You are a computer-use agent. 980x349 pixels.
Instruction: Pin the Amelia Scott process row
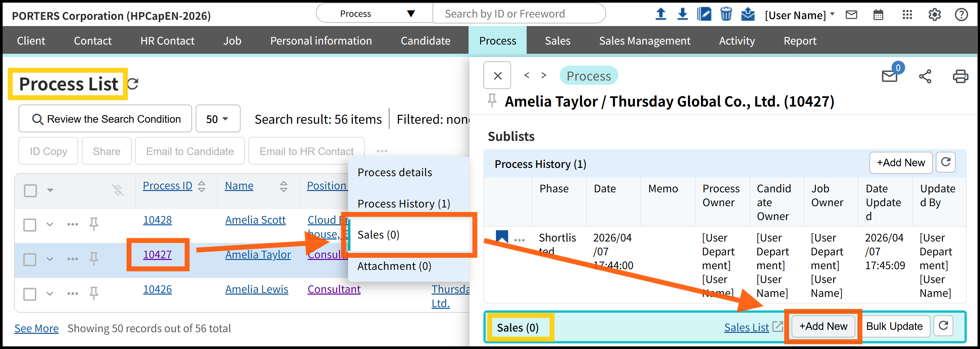click(x=94, y=224)
